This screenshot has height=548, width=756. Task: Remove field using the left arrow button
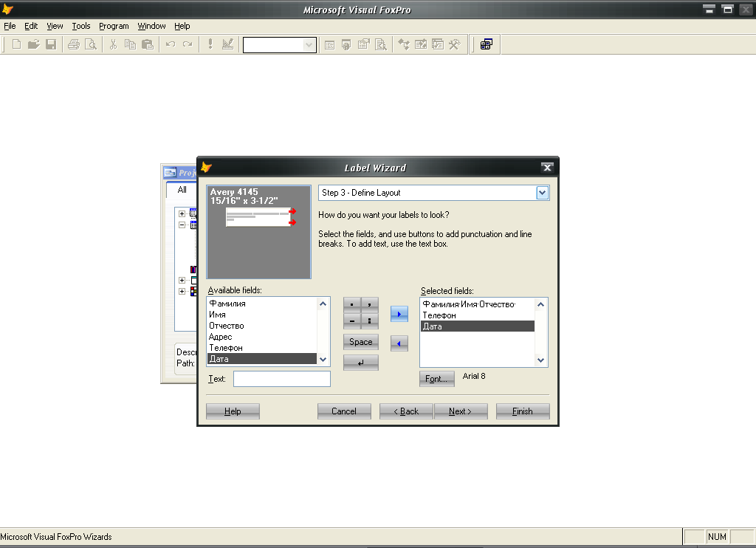(399, 343)
